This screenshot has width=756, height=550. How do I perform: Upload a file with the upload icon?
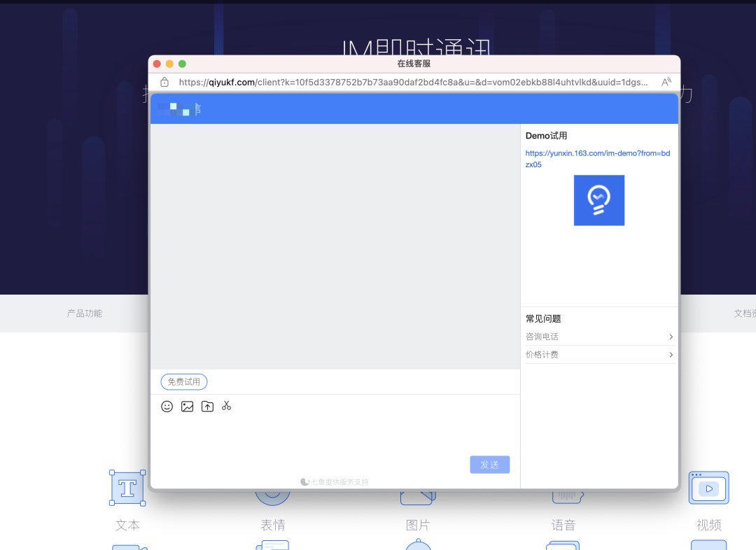[x=207, y=407]
